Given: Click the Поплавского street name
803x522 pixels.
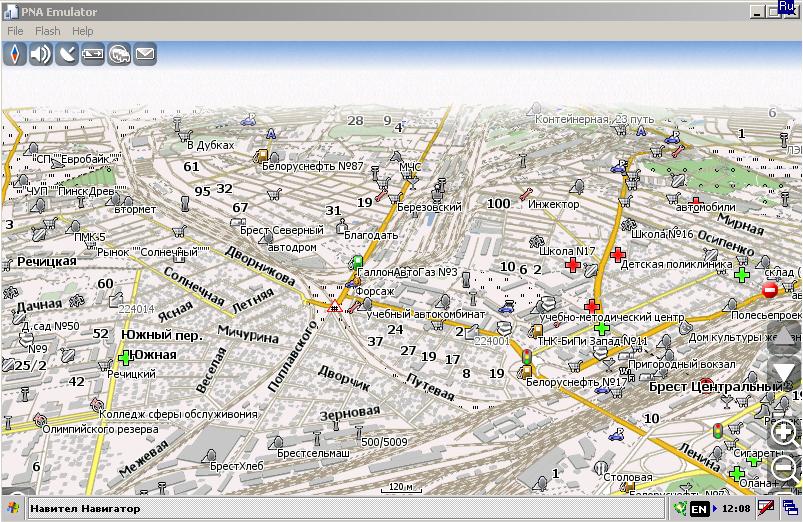Looking at the screenshot, I should [292, 357].
